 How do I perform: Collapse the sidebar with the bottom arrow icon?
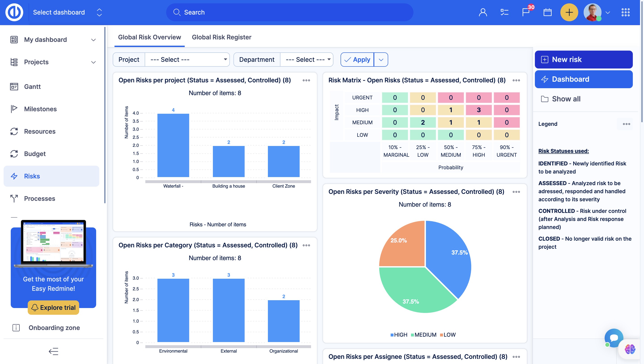click(x=53, y=351)
